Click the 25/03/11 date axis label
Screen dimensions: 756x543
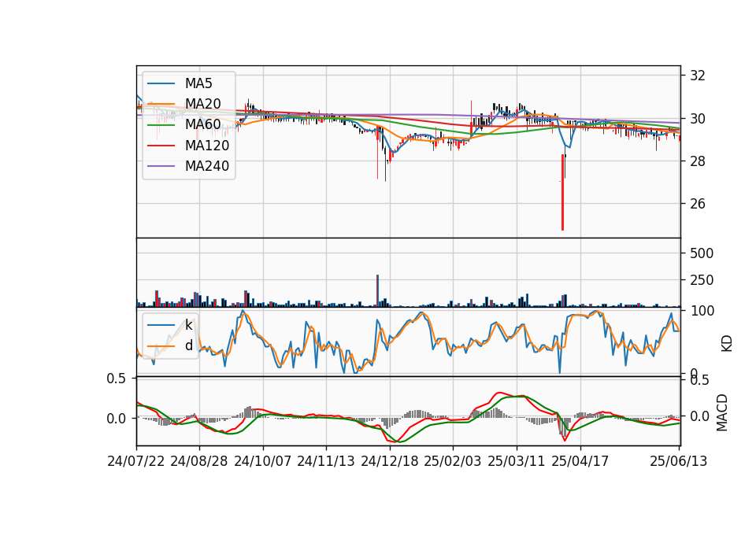517,461
